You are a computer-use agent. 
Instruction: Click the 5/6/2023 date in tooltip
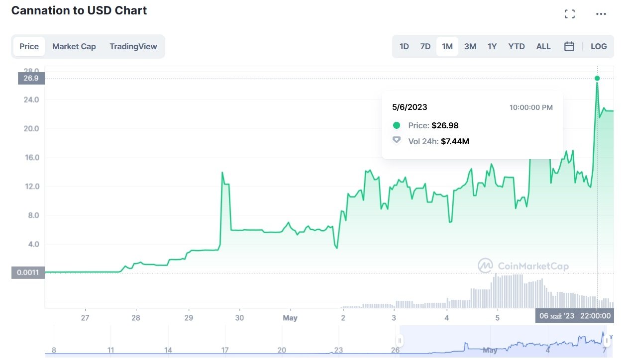410,107
